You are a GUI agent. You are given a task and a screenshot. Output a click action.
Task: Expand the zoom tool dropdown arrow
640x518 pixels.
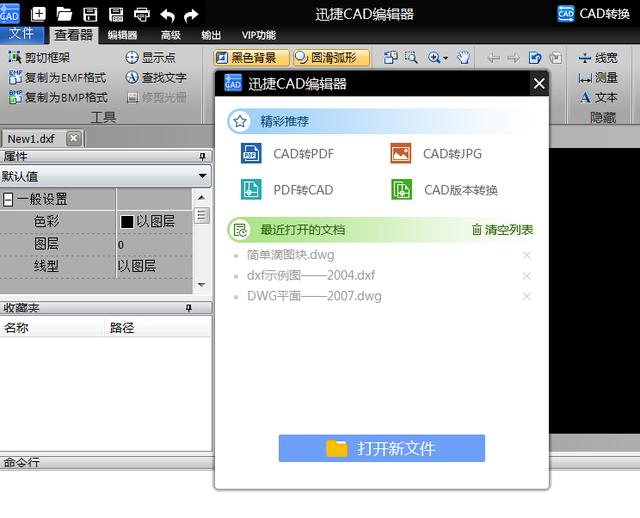click(445, 58)
